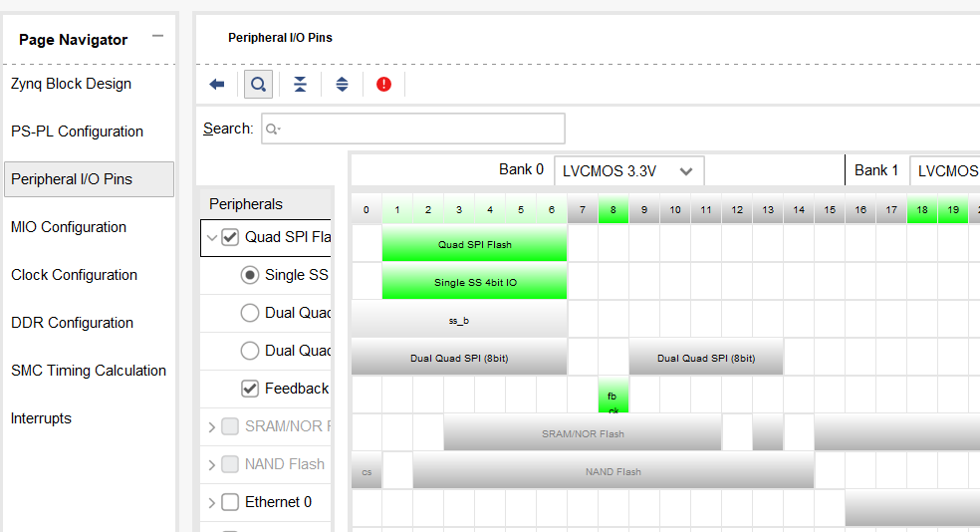Open Bank 0 LVCMOS 3.3V voltage dropdown
This screenshot has height=532, width=980.
click(628, 170)
